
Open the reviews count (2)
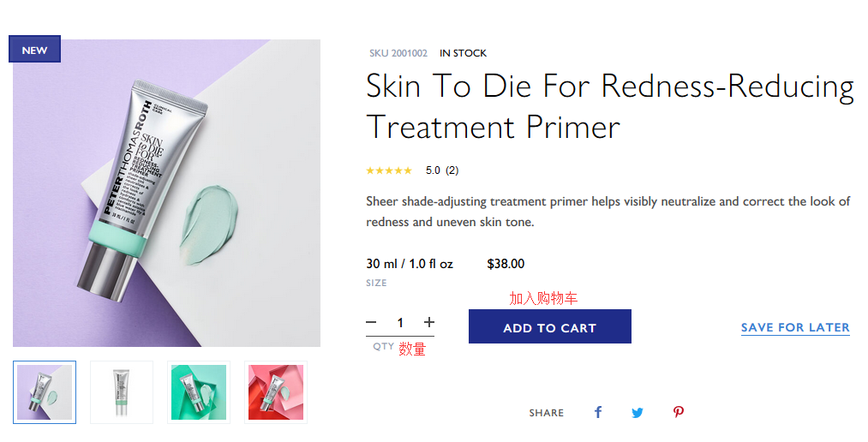click(x=452, y=170)
